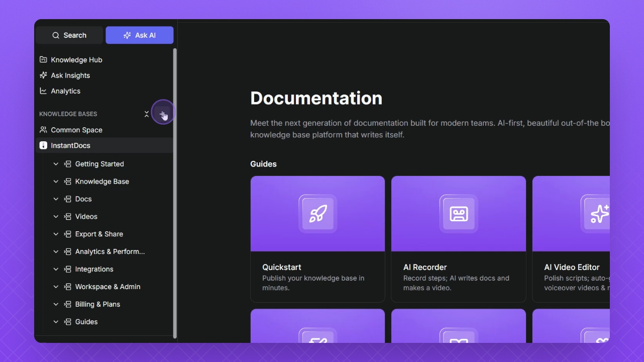Toggle the Guides section chevron

tap(56, 322)
